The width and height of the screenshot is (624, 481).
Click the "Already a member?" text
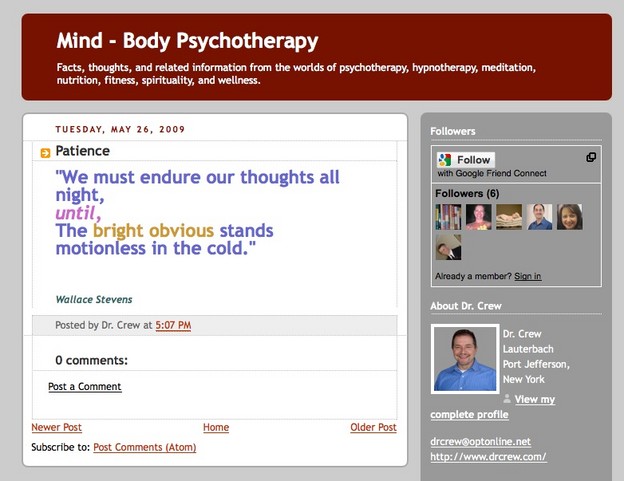(473, 276)
